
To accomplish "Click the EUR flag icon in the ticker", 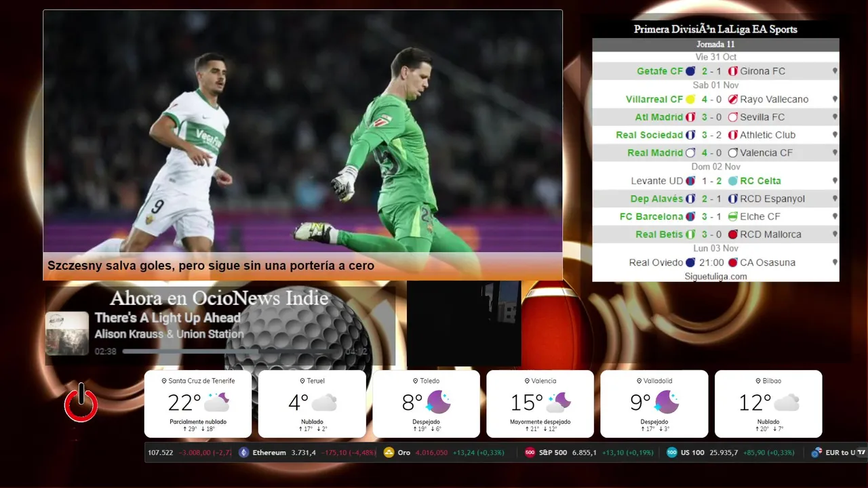I will coord(816,453).
